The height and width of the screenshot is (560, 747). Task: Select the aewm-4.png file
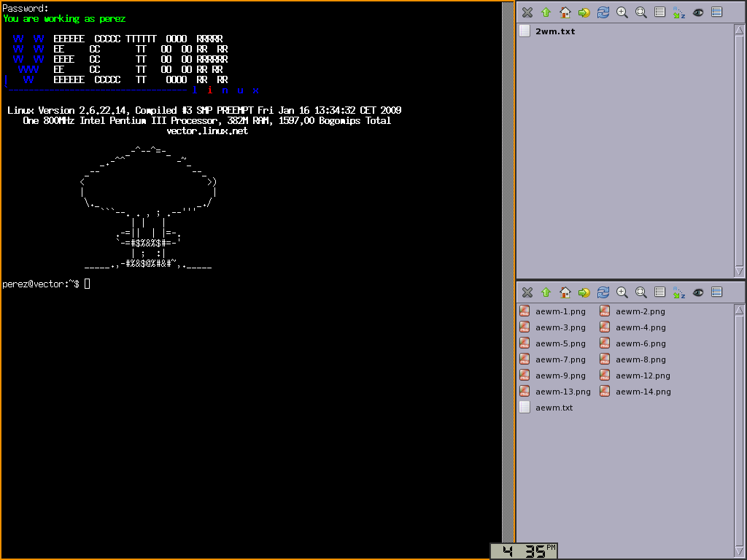(632, 327)
